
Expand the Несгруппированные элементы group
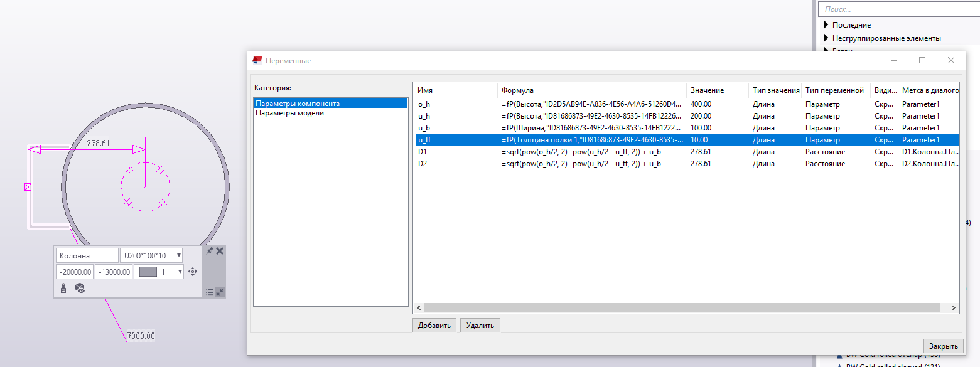tap(827, 38)
